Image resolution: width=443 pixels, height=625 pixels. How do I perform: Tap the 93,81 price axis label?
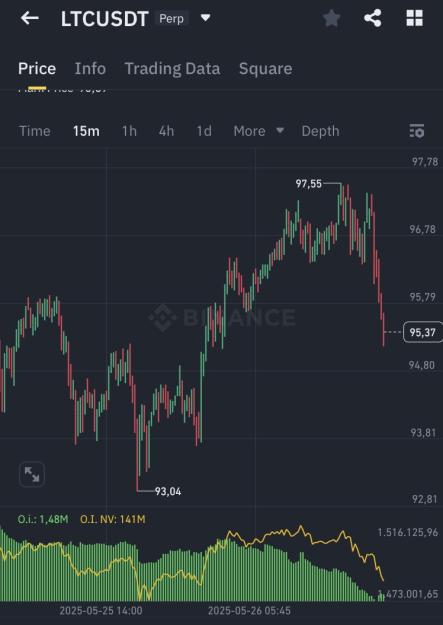pyautogui.click(x=423, y=432)
